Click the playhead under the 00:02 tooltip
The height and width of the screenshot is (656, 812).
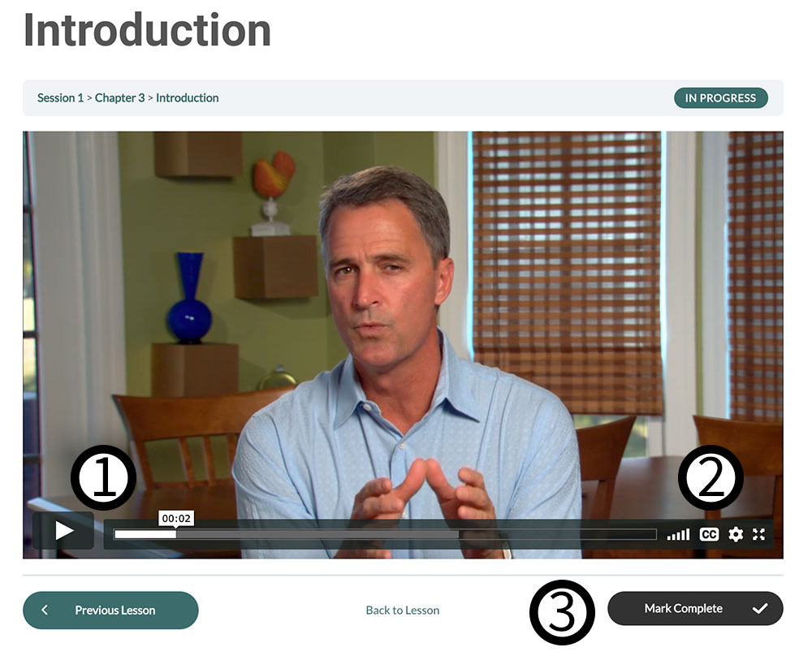coord(176,534)
